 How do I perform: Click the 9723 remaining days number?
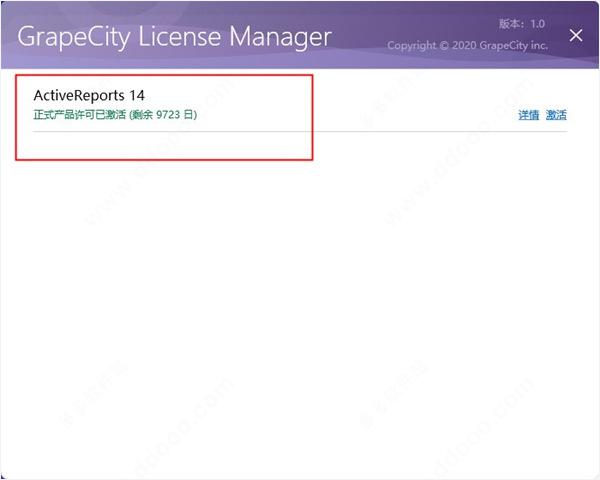click(168, 114)
